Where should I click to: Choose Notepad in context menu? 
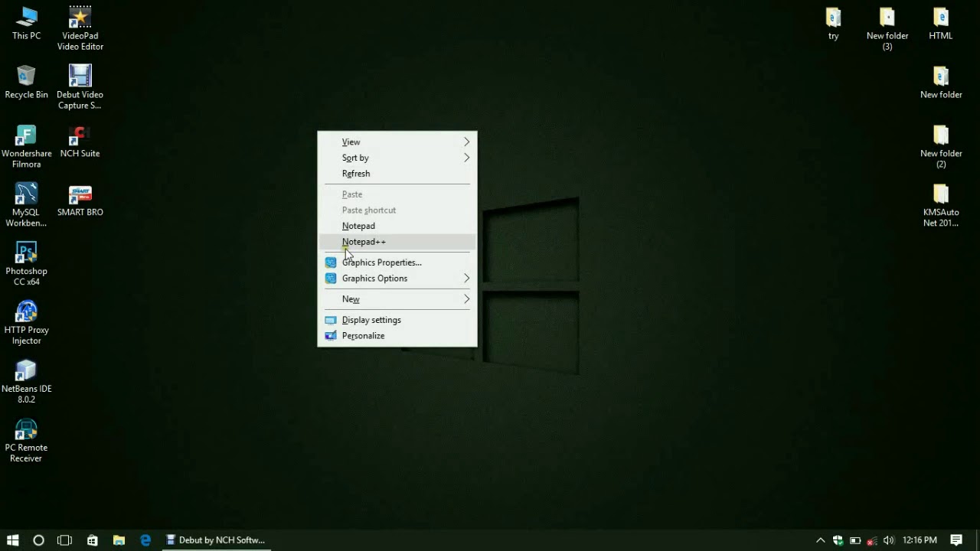point(397,226)
